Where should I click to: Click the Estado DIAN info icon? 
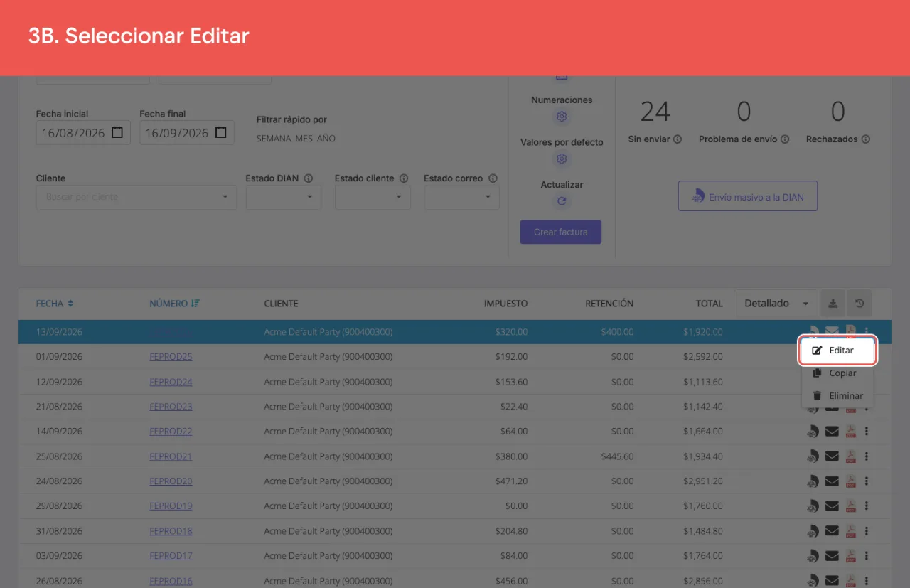tap(309, 178)
